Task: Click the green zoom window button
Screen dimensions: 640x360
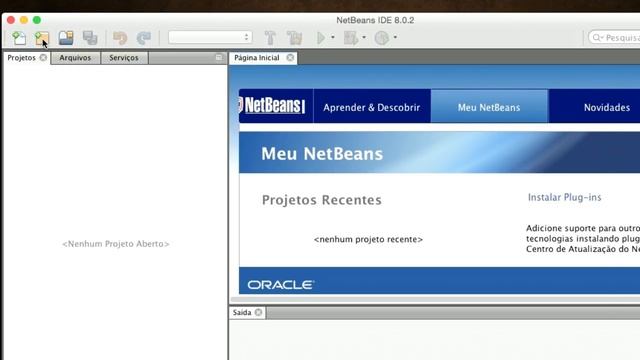Action: [37, 20]
